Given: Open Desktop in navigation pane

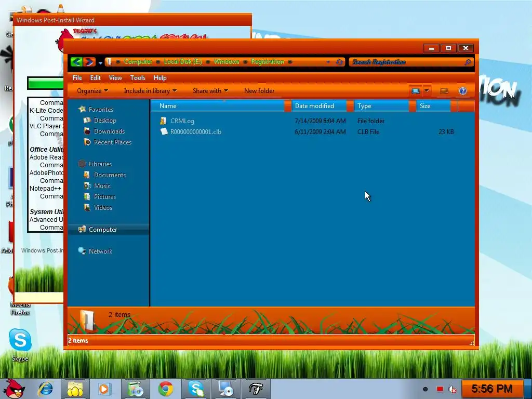Looking at the screenshot, I should click(x=105, y=120).
